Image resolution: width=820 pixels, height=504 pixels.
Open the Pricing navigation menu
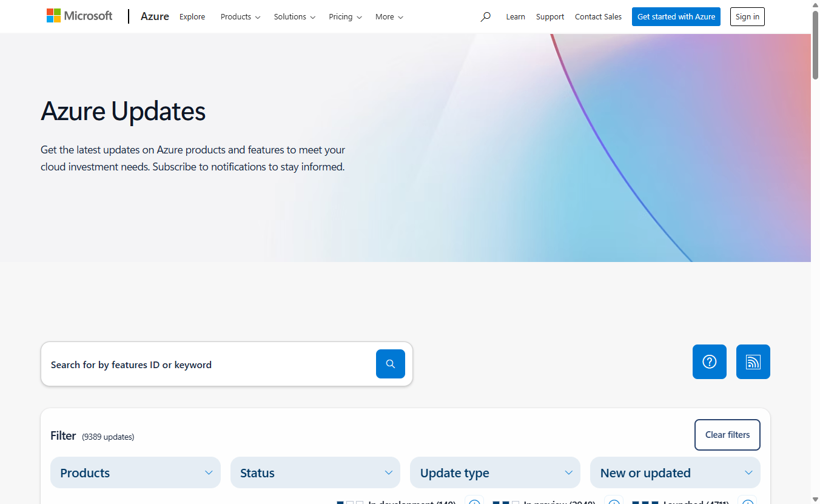click(345, 17)
